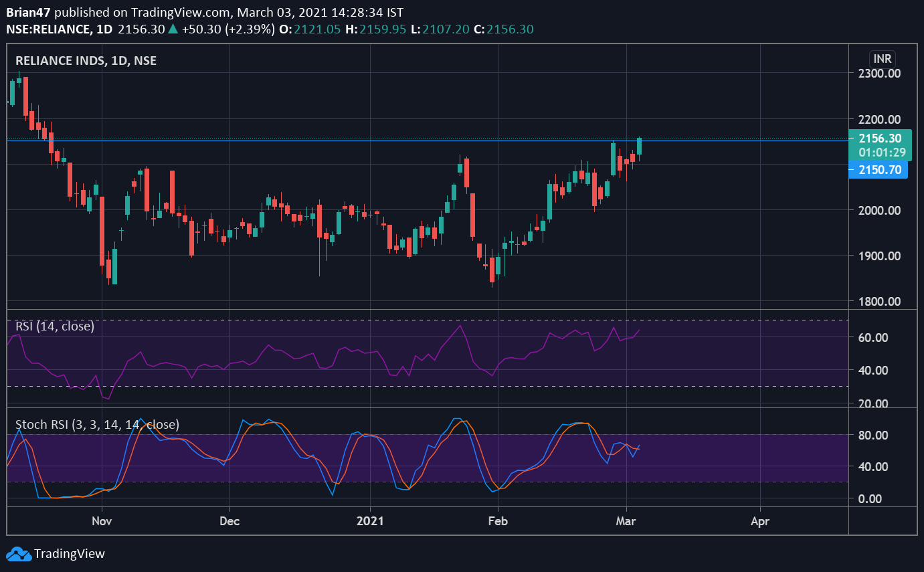Viewport: 924px width, 572px height.
Task: Click the RELIANCE INDS, 1D, NSE chart title
Action: pyautogui.click(x=86, y=60)
